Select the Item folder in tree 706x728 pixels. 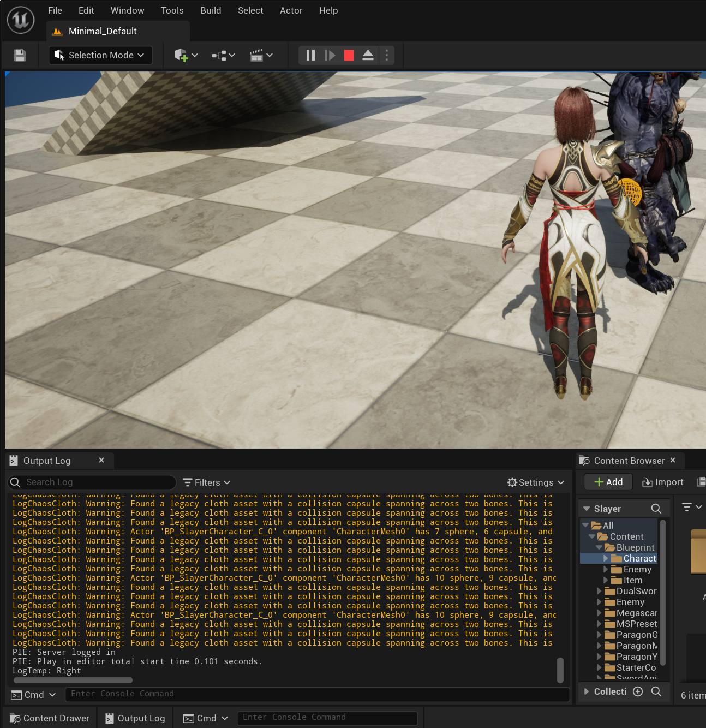pyautogui.click(x=632, y=580)
